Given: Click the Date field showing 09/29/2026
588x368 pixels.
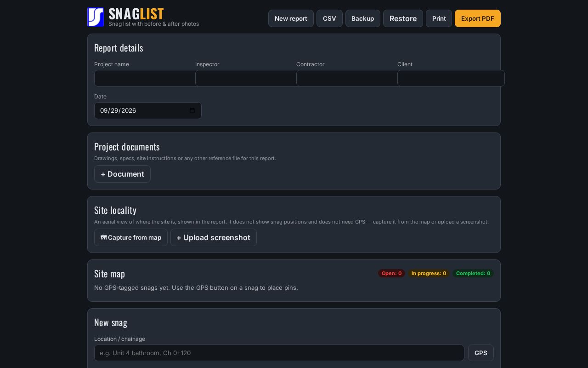Looking at the screenshot, I should click(x=148, y=110).
